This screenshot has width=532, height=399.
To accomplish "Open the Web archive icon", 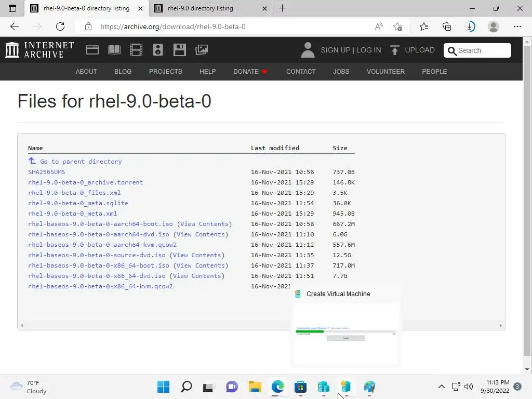I will click(92, 50).
